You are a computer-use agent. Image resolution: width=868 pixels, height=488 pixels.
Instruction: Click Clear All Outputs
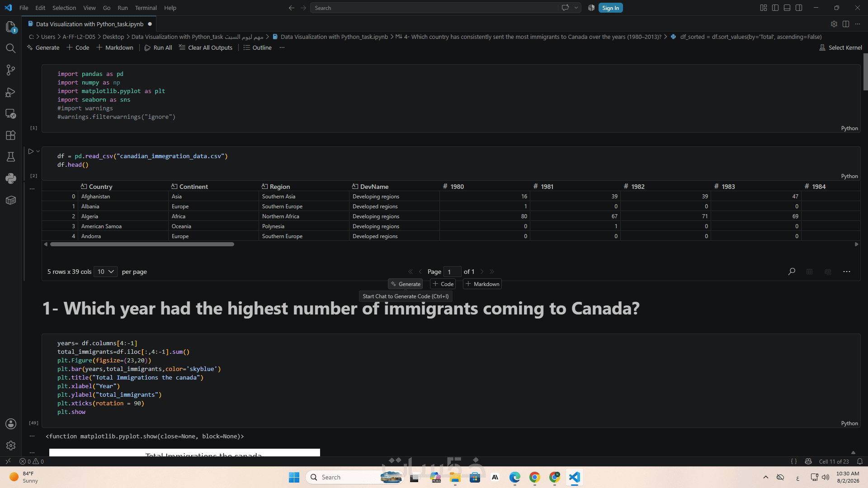(206, 47)
